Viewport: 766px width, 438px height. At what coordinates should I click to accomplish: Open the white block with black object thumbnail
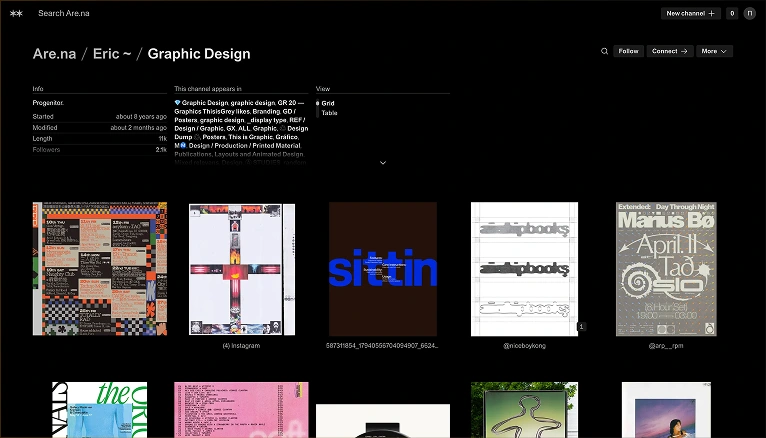(x=383, y=420)
